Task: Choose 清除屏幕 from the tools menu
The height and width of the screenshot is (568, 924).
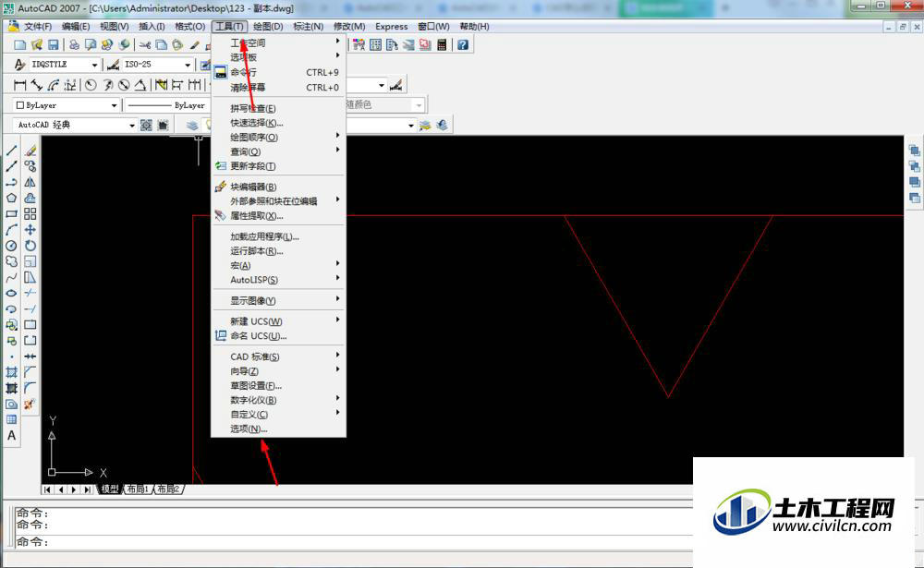Action: tap(278, 87)
